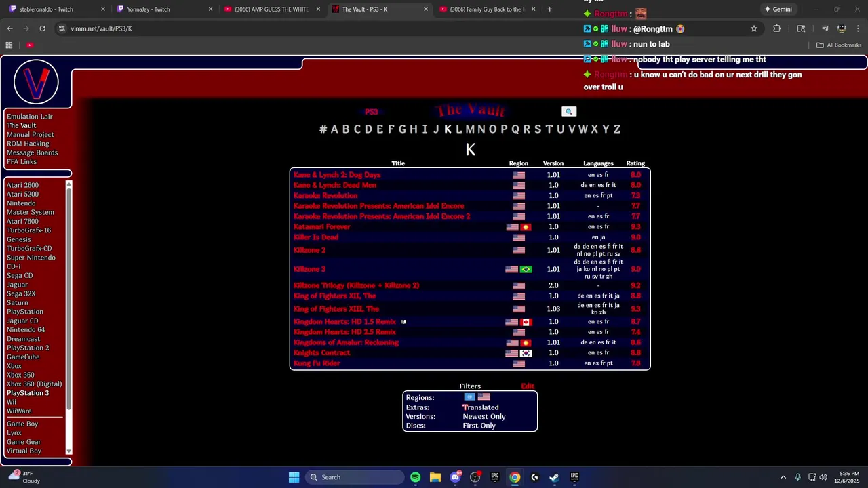Open the volume tray icon
868x488 pixels.
823,477
